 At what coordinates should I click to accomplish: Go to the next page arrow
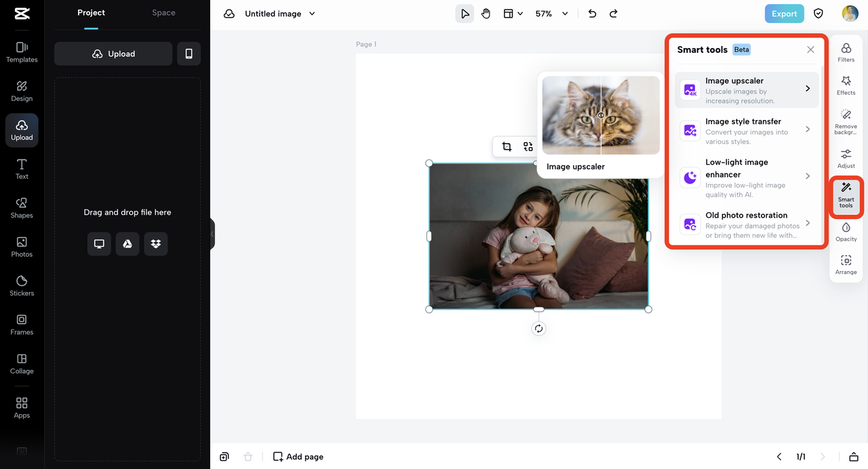(x=823, y=457)
